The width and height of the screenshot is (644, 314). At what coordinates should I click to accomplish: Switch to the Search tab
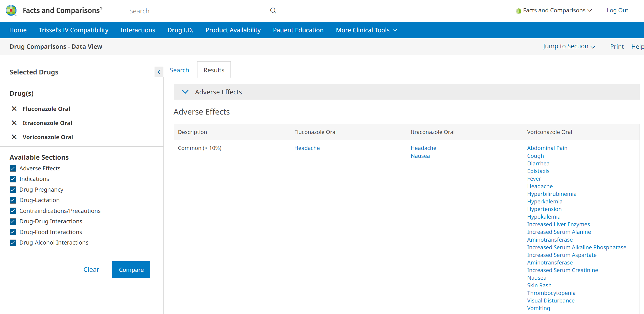click(x=179, y=70)
